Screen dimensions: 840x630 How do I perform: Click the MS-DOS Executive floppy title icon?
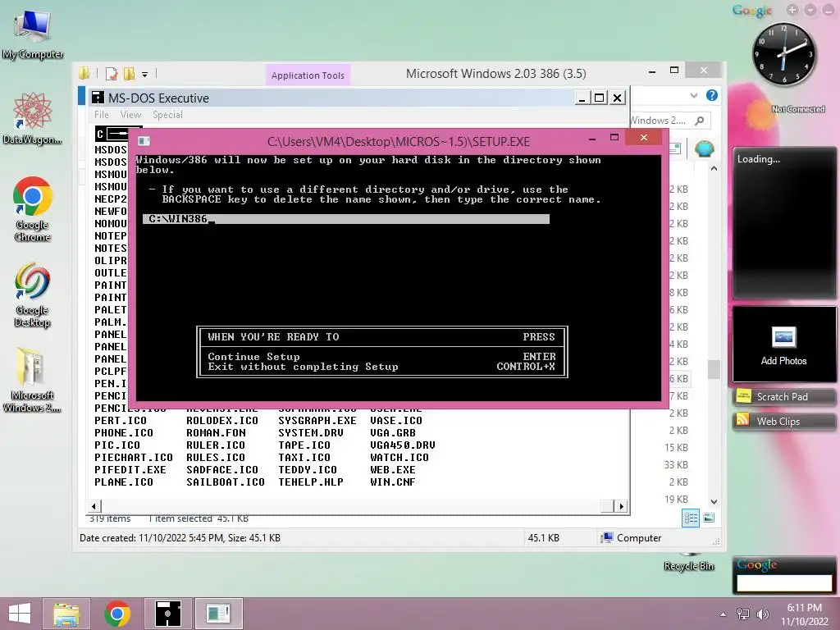coord(98,98)
